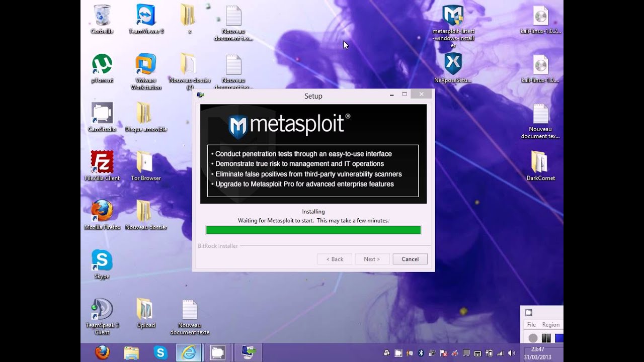Open Firefox from the taskbar

[x=102, y=352]
